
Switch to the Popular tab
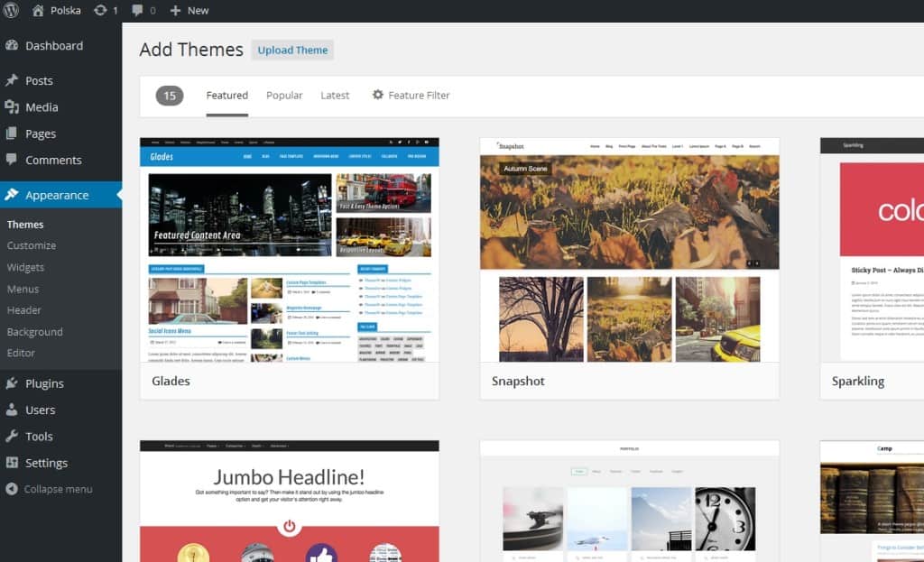coord(284,96)
